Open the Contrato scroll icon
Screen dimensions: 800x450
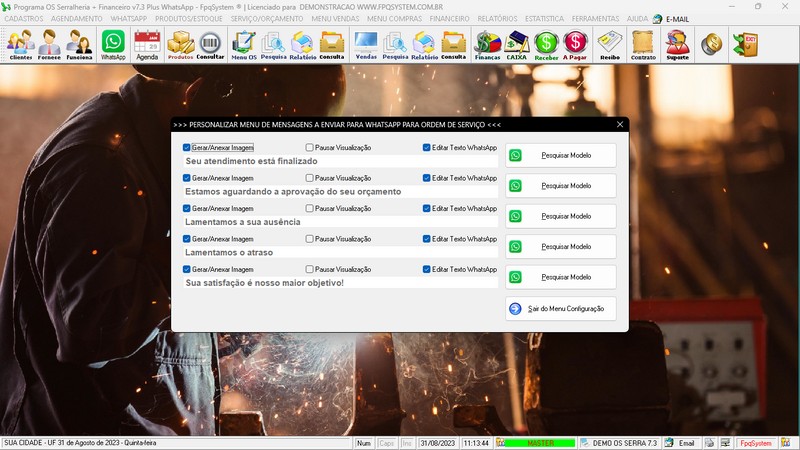point(643,45)
